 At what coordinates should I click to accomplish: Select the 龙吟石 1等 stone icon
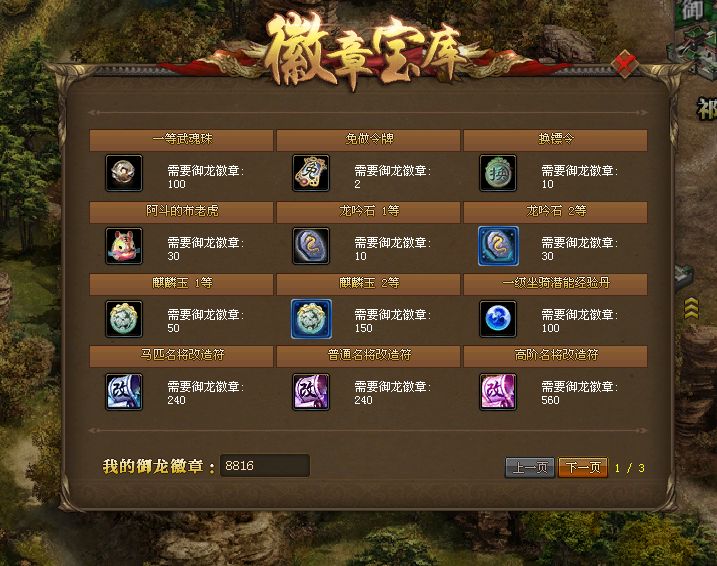click(311, 246)
